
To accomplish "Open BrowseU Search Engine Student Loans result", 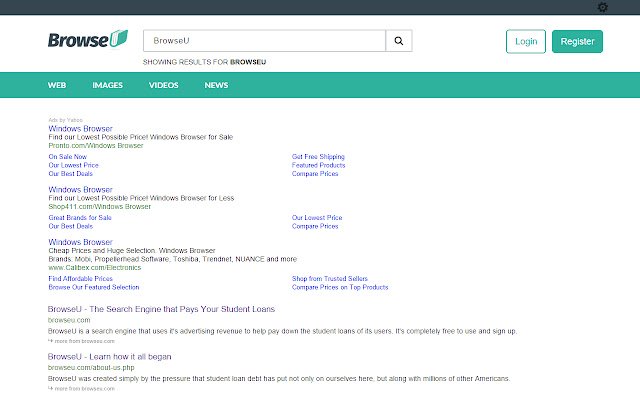I will (161, 309).
